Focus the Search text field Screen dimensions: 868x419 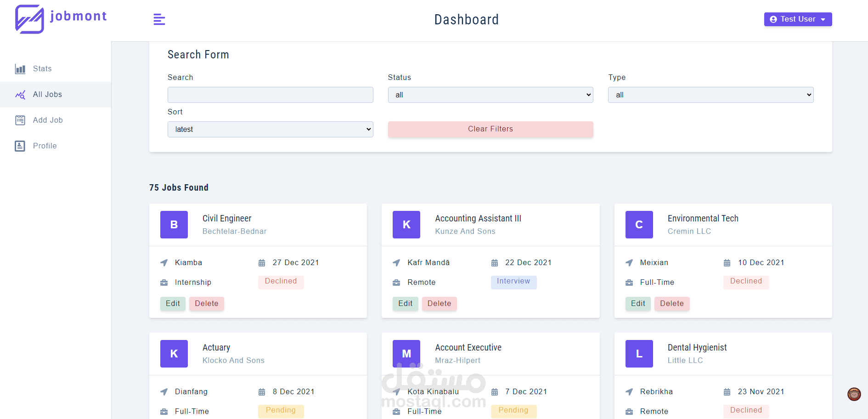coord(270,95)
